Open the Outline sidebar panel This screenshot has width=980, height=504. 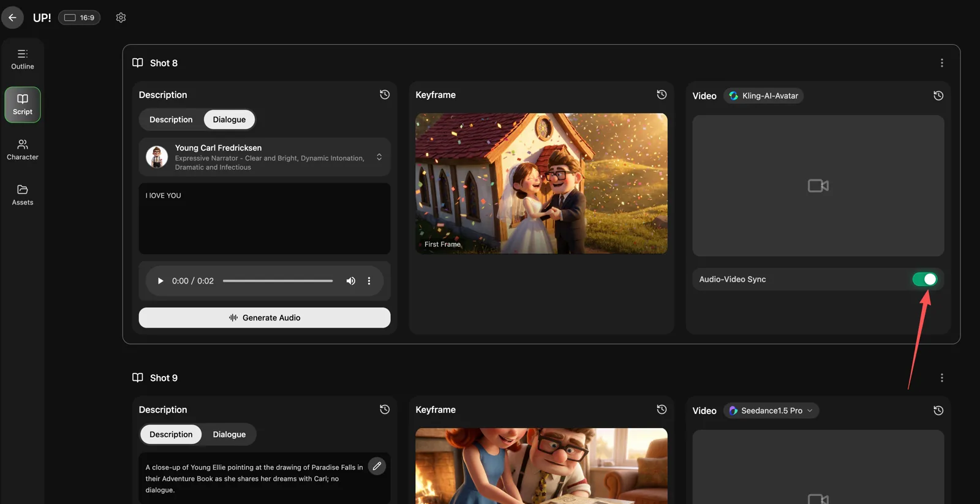(23, 59)
